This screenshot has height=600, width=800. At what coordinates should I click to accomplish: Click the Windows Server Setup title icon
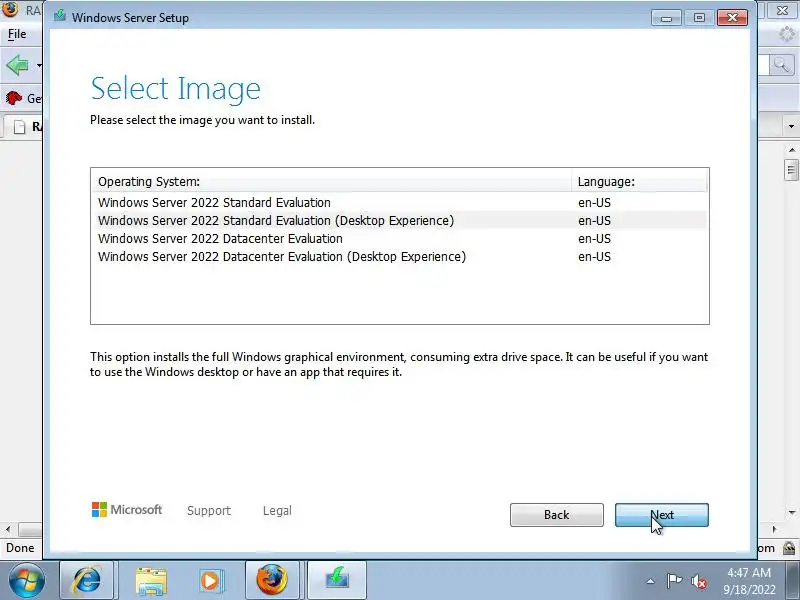[60, 16]
